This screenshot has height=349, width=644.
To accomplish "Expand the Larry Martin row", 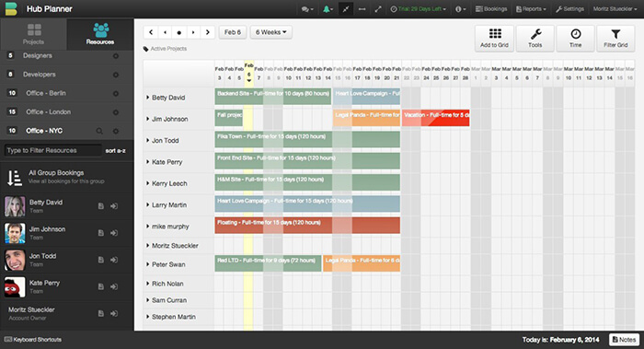I will coord(147,204).
